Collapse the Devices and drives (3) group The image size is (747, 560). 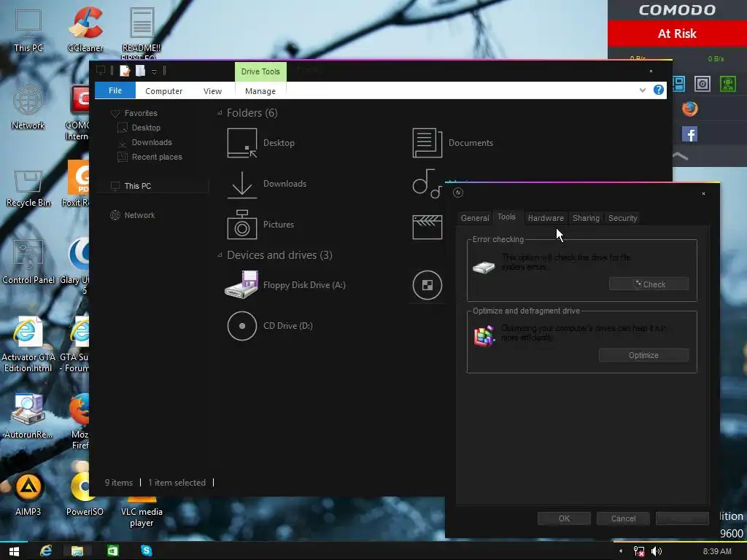pyautogui.click(x=220, y=255)
